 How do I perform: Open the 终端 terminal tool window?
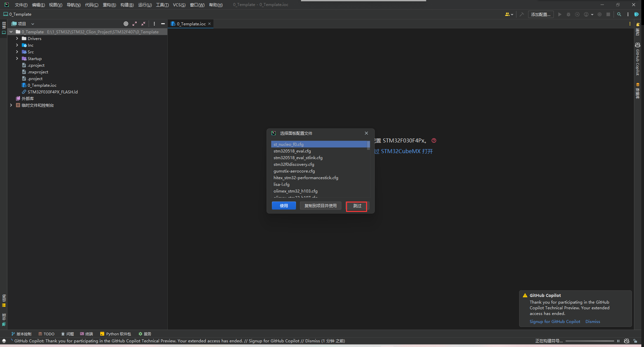tap(86, 334)
